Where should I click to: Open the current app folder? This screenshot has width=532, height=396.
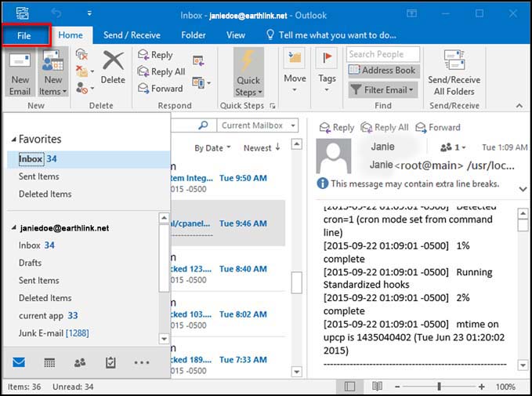(x=48, y=316)
